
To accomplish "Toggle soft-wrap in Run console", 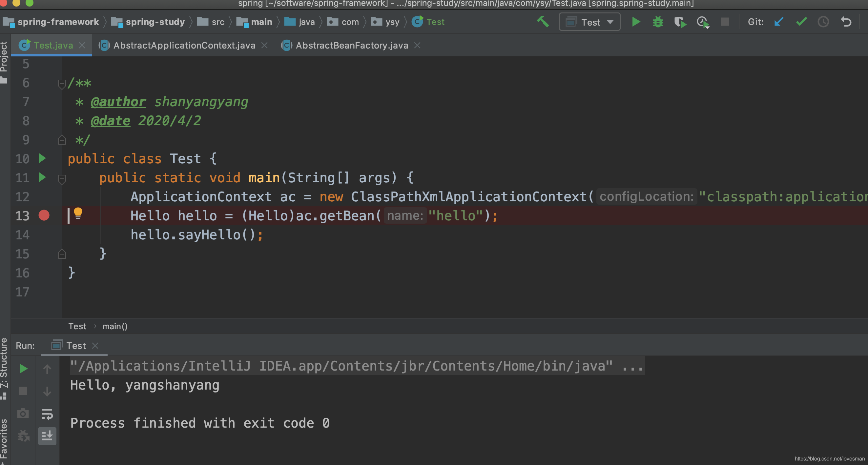I will [47, 414].
